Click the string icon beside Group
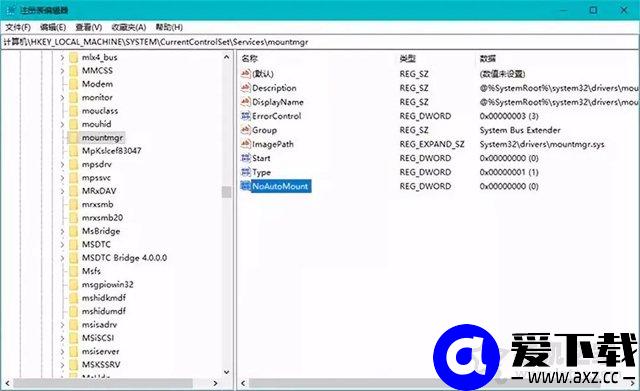Viewport: 640px width, 391px height. (246, 130)
